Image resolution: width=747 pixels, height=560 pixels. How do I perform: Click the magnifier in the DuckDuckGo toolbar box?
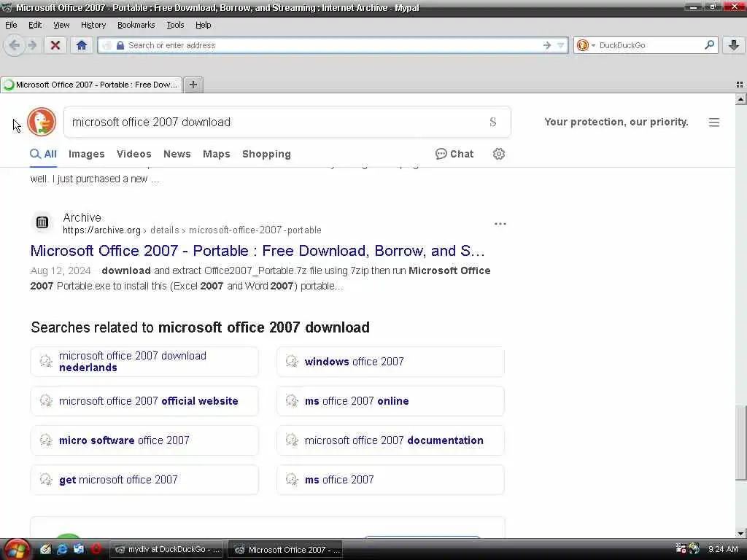tap(709, 44)
